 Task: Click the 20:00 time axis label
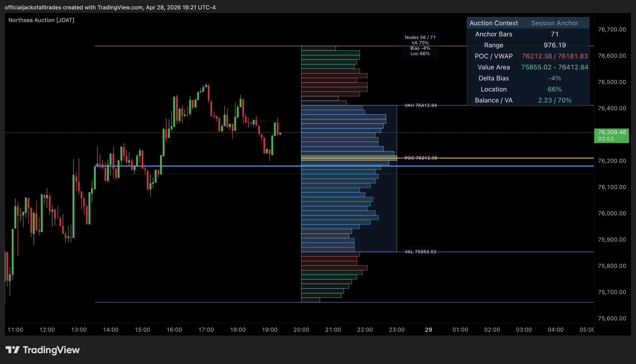[301, 330]
